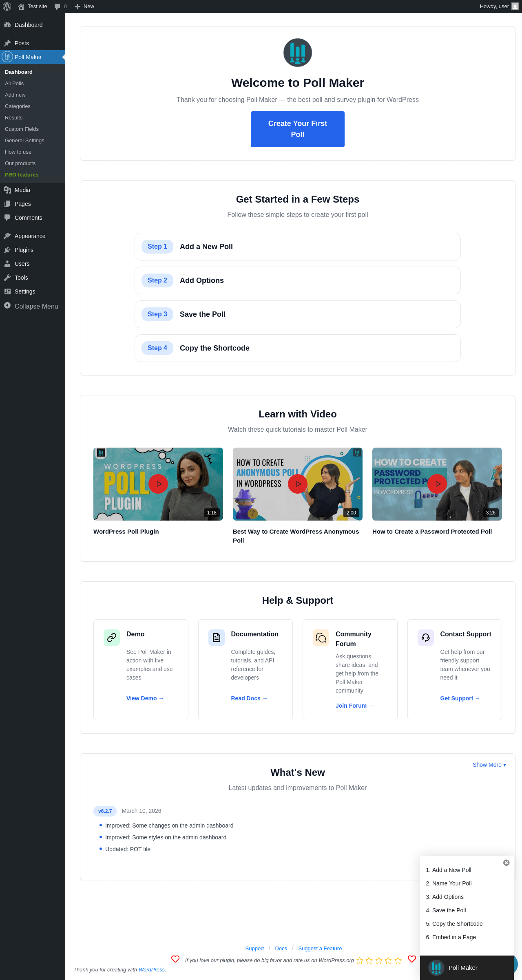Click the Comments icon in sidebar
The height and width of the screenshot is (980, 522).
7,218
